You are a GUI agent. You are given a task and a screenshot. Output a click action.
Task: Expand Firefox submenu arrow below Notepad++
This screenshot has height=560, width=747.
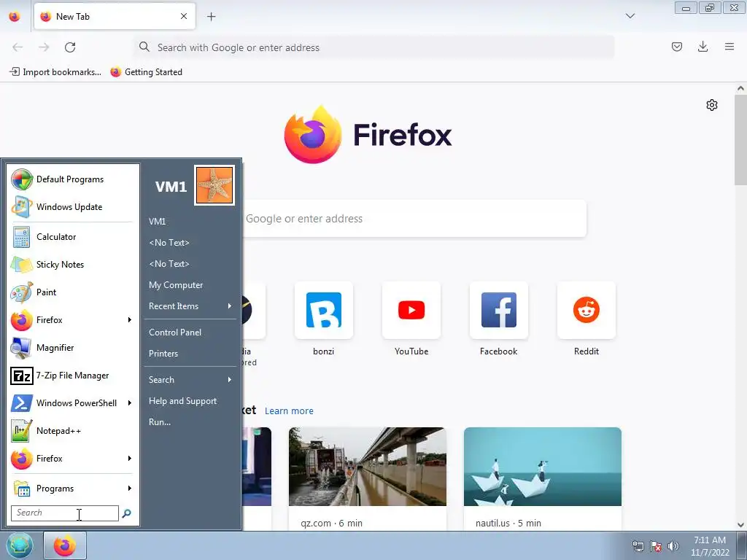(129, 459)
